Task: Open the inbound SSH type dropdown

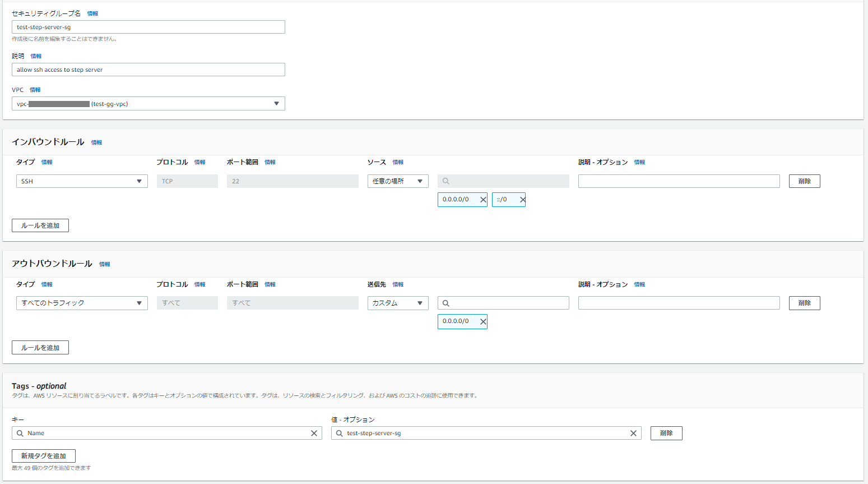Action: pyautogui.click(x=82, y=181)
